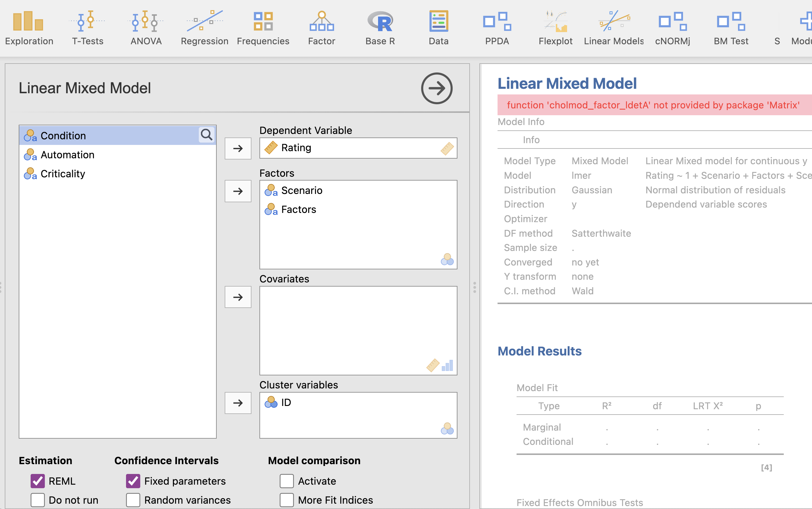
Task: Click inside the empty Covariates box
Action: tap(358, 331)
